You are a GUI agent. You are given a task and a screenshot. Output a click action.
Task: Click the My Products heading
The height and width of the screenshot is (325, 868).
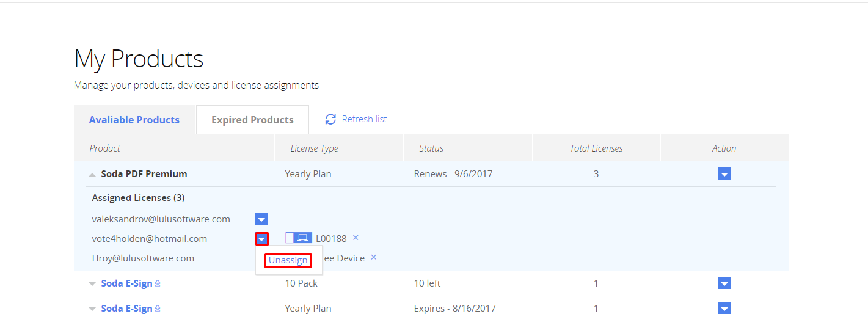coord(139,59)
